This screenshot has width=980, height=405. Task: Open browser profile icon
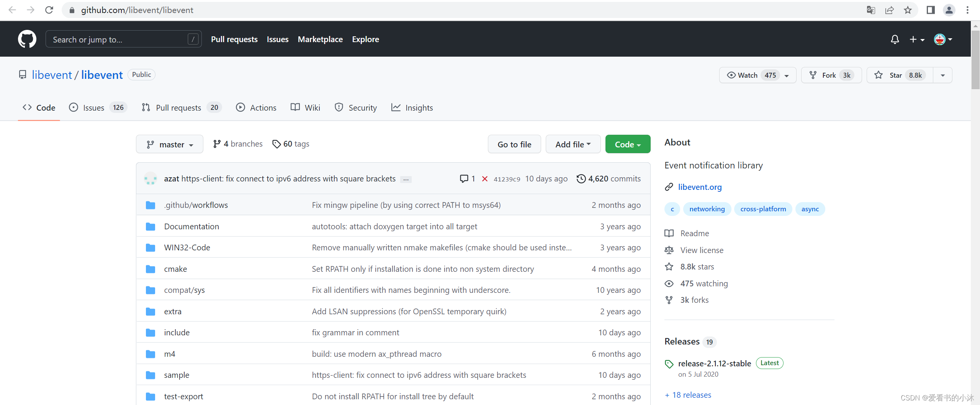click(949, 10)
